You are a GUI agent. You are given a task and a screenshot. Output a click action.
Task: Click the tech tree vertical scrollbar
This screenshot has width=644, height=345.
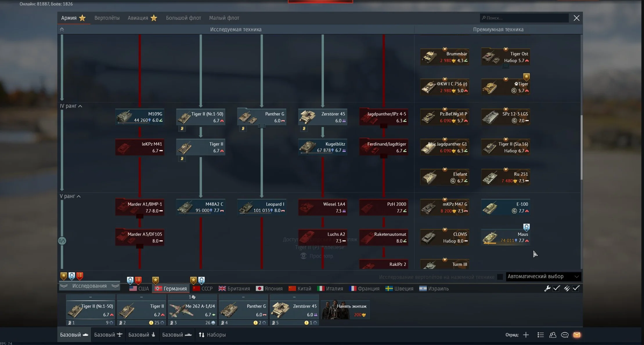(x=581, y=147)
